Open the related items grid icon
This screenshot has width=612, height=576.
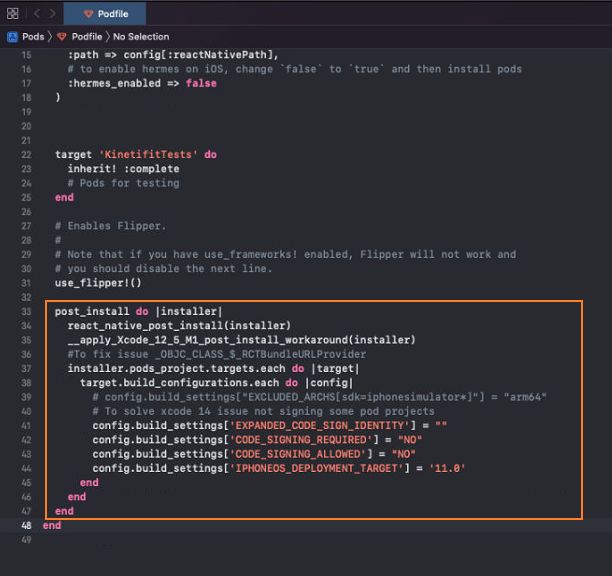click(12, 14)
